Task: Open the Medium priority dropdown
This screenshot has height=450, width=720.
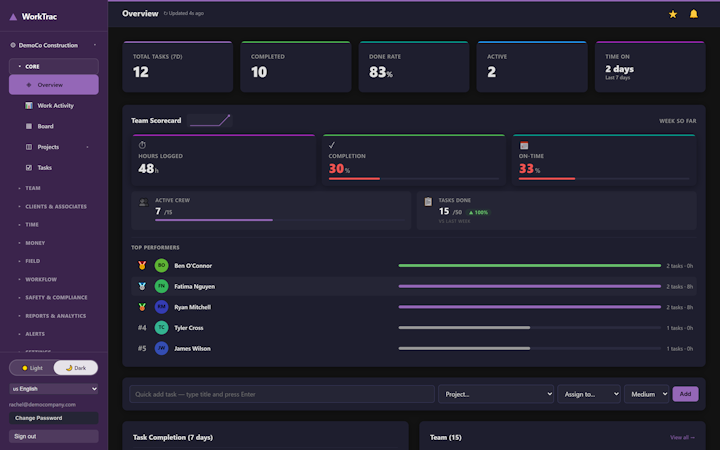Action: click(x=647, y=394)
